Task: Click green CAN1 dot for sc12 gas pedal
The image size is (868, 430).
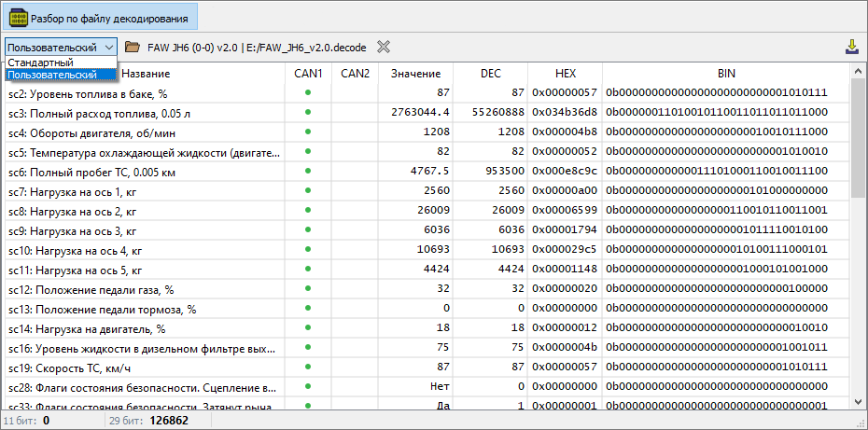Action: pos(308,288)
